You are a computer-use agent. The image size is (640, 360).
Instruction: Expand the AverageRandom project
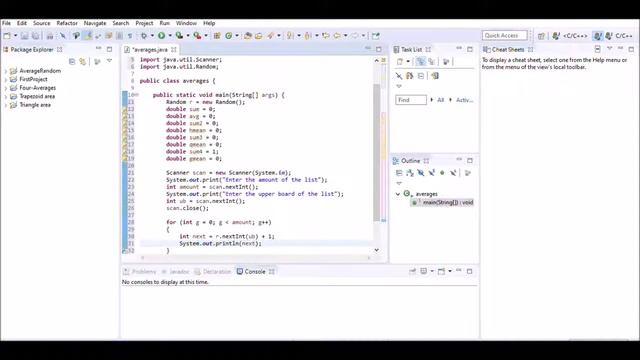click(x=6, y=71)
